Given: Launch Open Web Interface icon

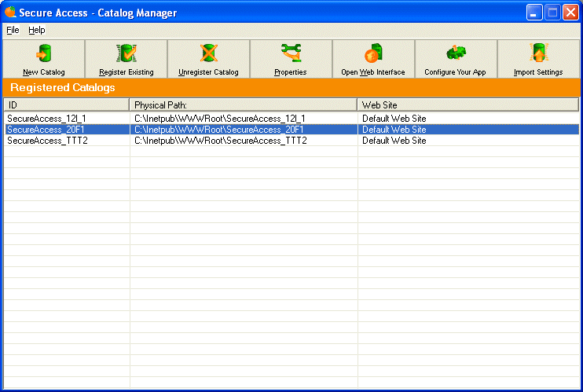Looking at the screenshot, I should pos(373,54).
